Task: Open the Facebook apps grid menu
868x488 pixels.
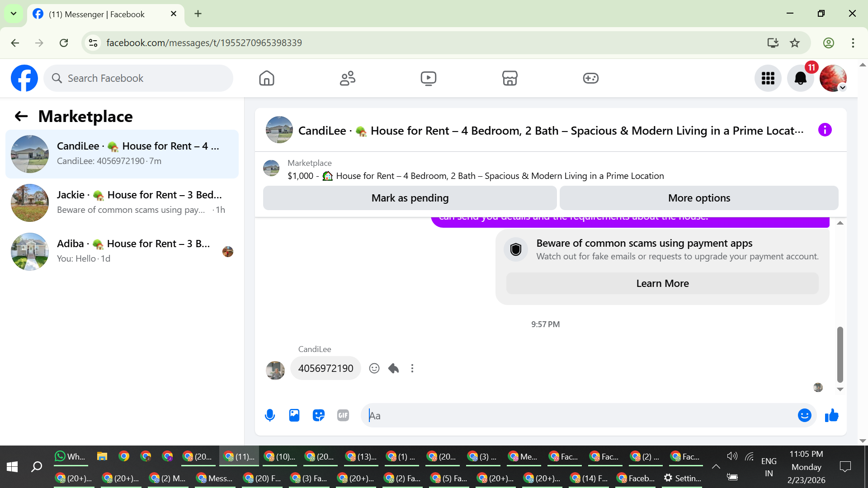Action: [x=768, y=78]
